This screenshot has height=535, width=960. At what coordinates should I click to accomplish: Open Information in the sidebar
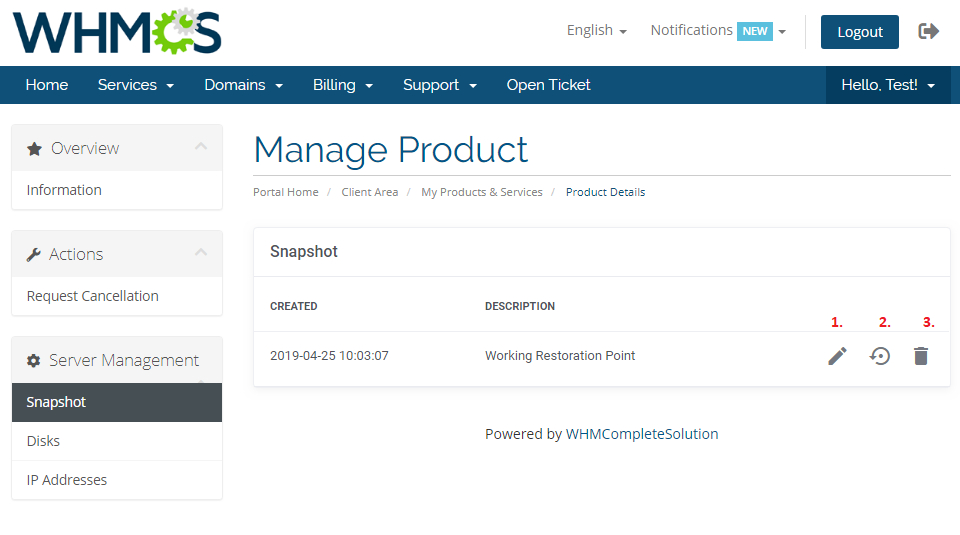pyautogui.click(x=117, y=190)
